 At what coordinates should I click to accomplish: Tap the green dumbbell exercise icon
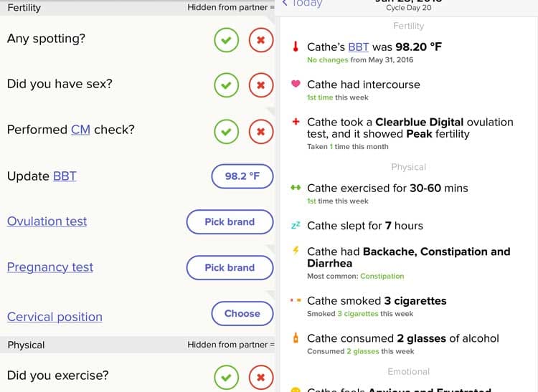pos(296,188)
